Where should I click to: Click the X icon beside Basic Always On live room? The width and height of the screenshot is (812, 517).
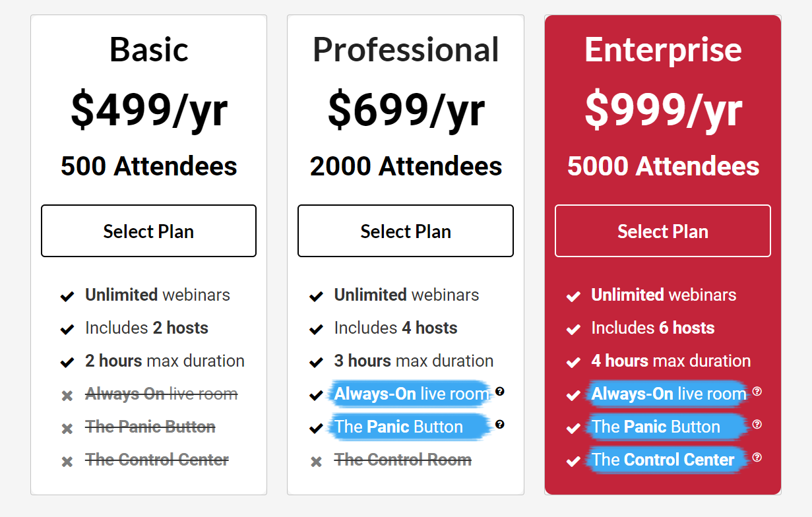tap(67, 396)
